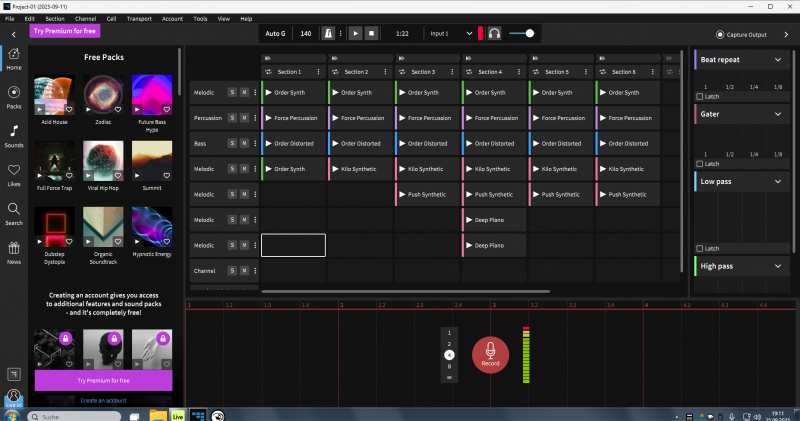Image resolution: width=800 pixels, height=421 pixels.
Task: Click the Try Premium for free button at top
Action: (65, 31)
